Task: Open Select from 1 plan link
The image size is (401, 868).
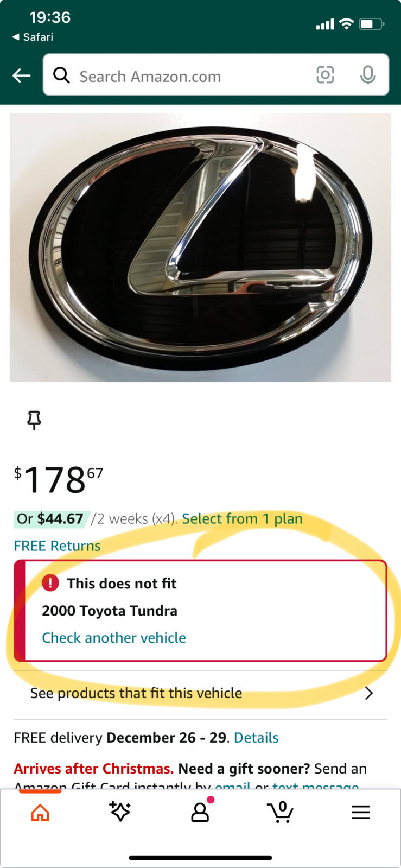Action: click(242, 519)
